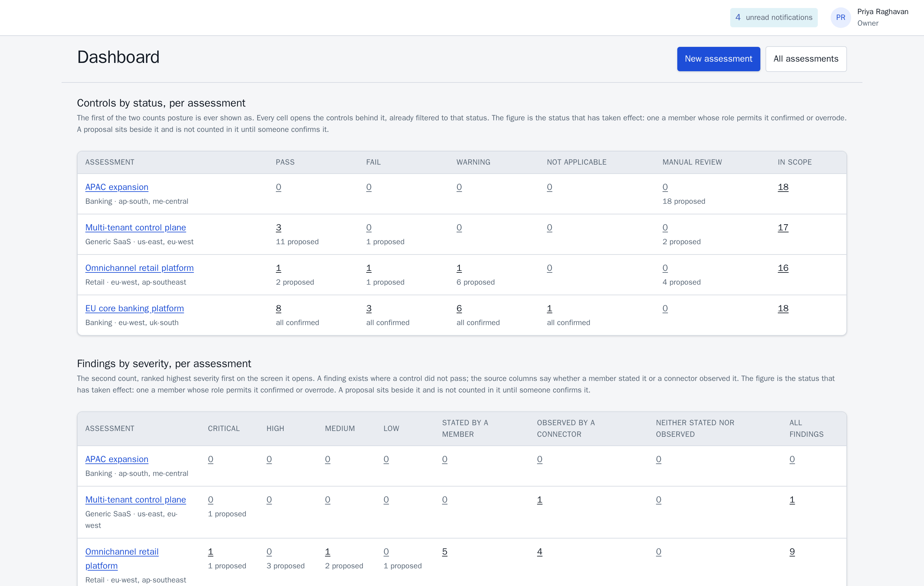Open Omnichannel retail platform in controls table
The image size is (924, 586).
tap(139, 268)
